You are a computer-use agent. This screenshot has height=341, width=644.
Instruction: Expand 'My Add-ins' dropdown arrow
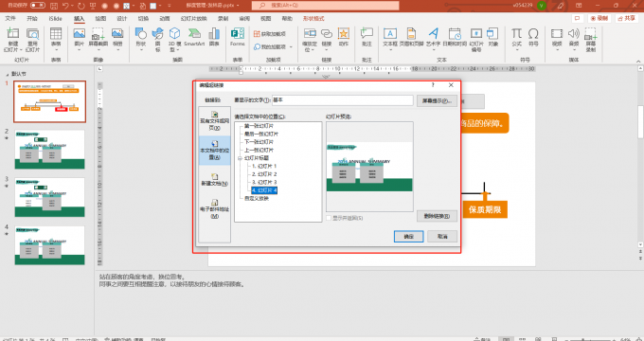291,46
